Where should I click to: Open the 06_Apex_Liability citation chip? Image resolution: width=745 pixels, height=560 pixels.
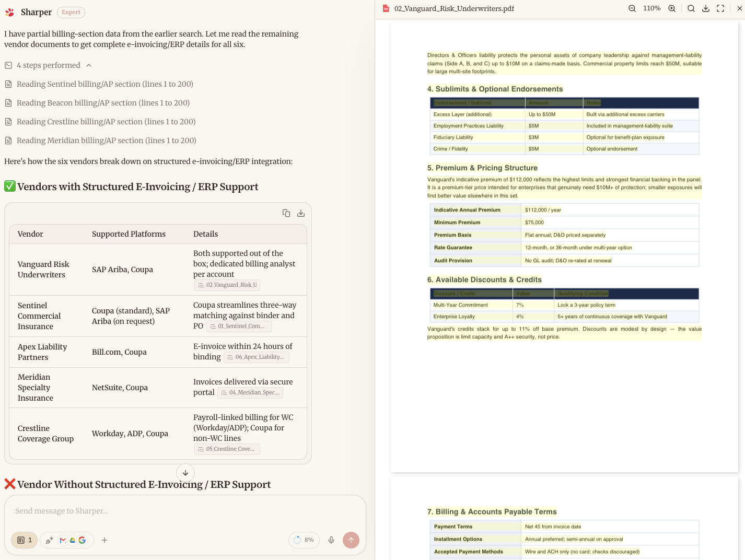pyautogui.click(x=257, y=357)
